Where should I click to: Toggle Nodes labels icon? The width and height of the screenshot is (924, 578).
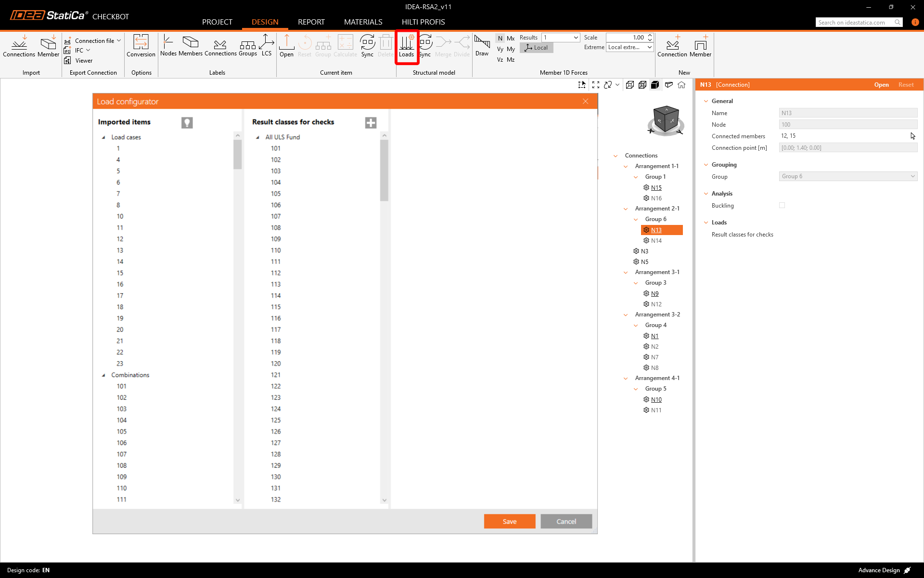click(x=168, y=46)
